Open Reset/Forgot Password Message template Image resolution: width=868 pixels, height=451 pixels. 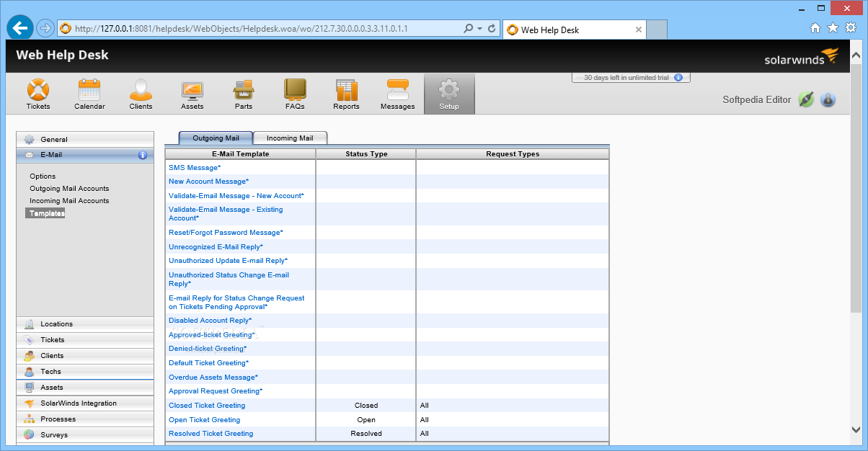[x=226, y=233]
